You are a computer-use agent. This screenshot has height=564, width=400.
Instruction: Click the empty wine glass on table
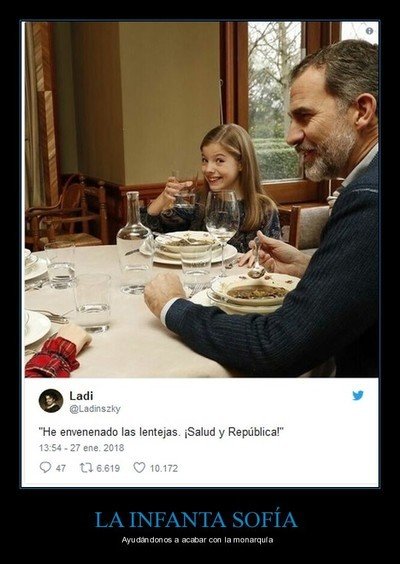point(222,231)
